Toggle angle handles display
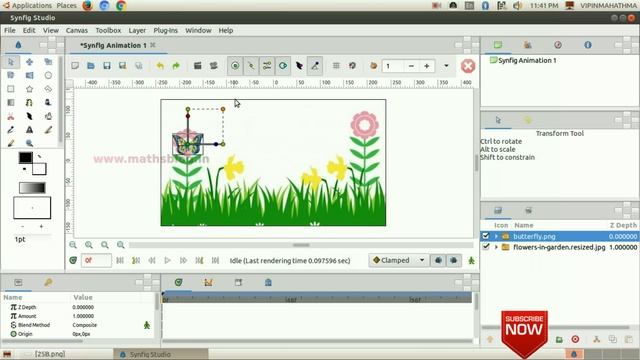 tap(315, 66)
